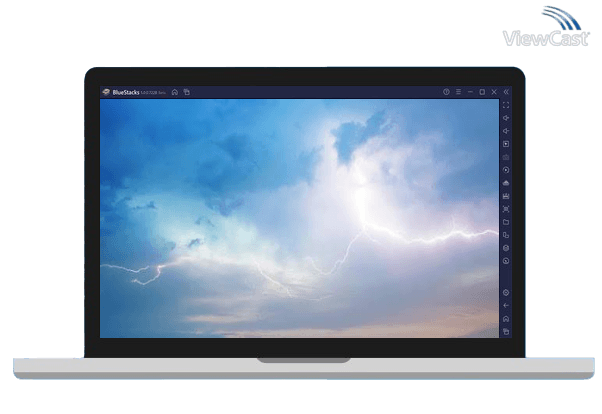Screen dimensions: 602x414
Task: Open the multi-window icon in title bar
Action: coord(186,92)
